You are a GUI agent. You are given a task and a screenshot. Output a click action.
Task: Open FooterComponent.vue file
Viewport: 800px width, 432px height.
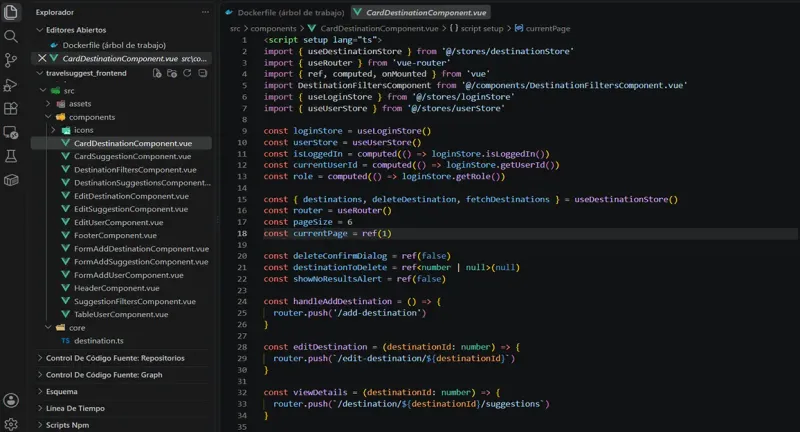pyautogui.click(x=115, y=236)
